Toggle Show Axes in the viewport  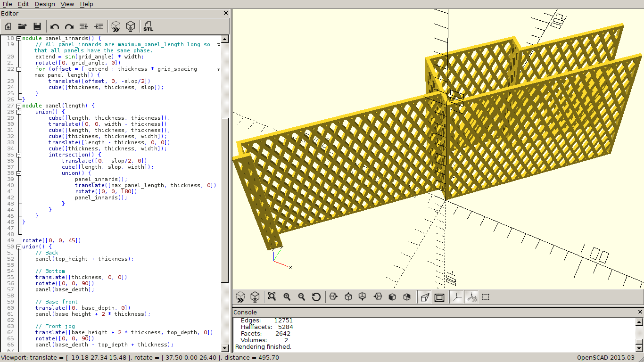click(x=456, y=297)
